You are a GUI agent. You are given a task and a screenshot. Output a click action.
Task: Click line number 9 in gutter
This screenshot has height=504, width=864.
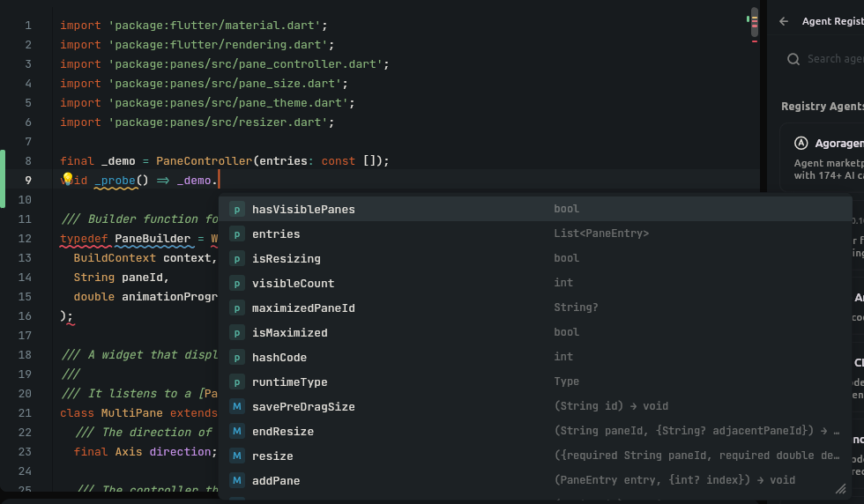[x=27, y=180]
